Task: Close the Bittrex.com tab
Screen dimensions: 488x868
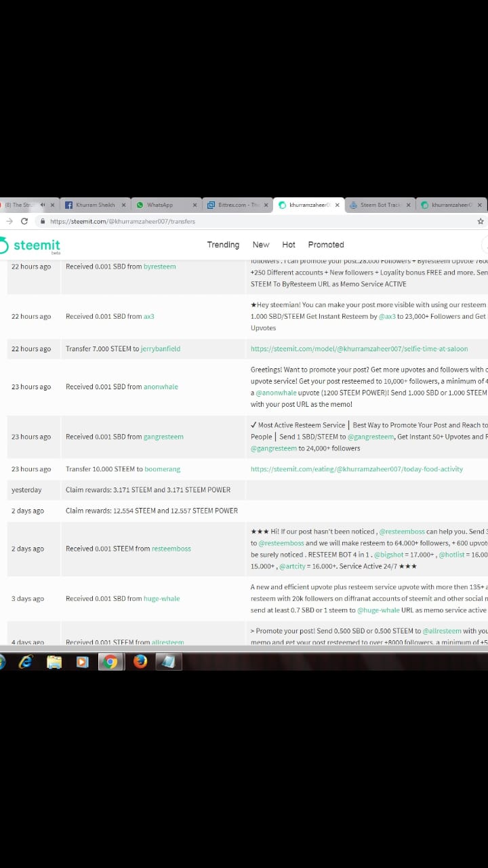Action: click(266, 205)
